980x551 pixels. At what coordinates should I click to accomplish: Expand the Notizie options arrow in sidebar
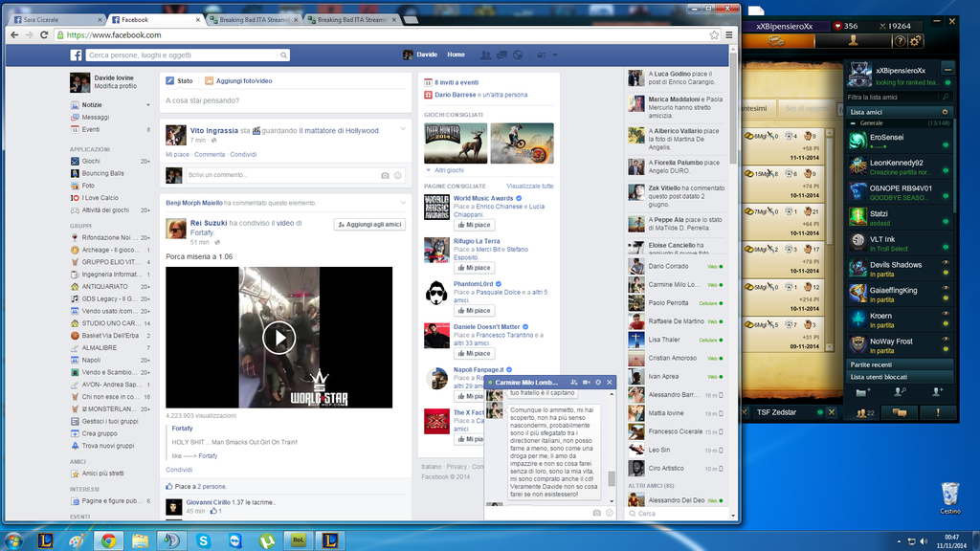pyautogui.click(x=148, y=105)
